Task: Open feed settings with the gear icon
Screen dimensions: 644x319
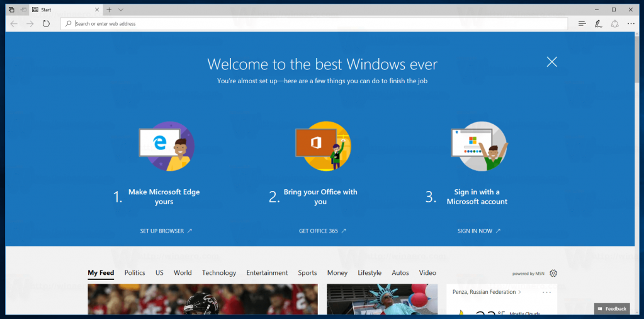Action: 553,273
